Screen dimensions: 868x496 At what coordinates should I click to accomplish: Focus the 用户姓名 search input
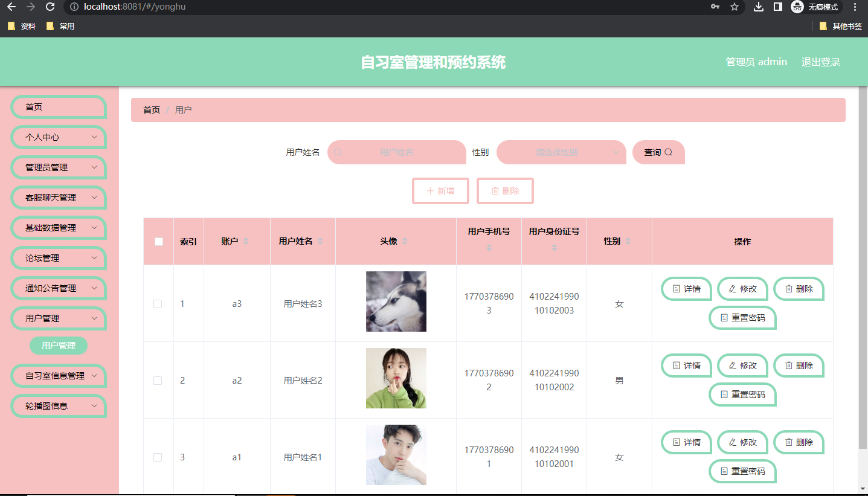397,152
